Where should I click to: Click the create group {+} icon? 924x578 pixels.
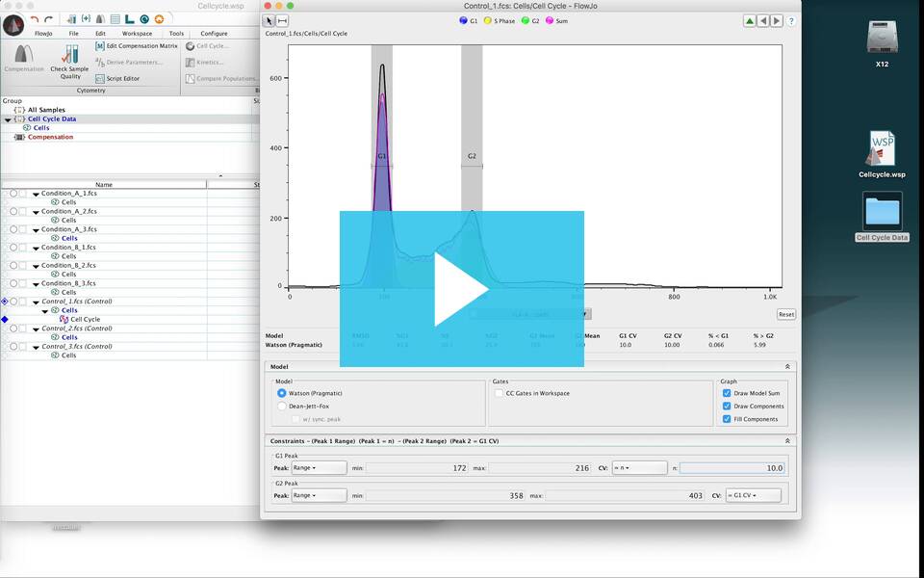click(x=86, y=19)
